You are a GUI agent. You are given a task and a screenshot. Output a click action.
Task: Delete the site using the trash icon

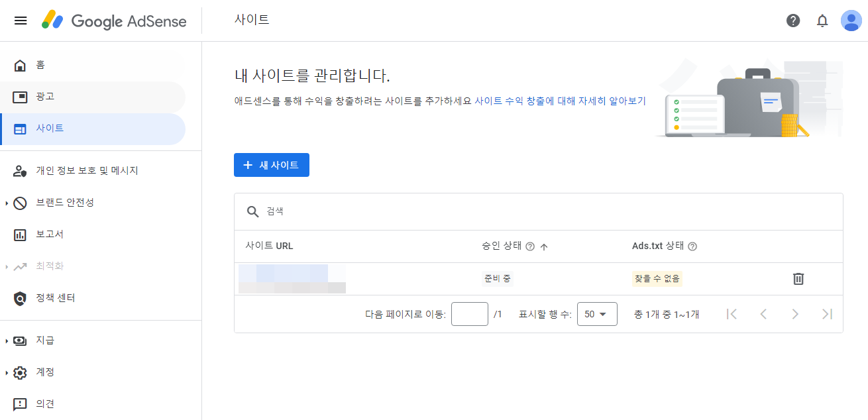click(x=798, y=278)
